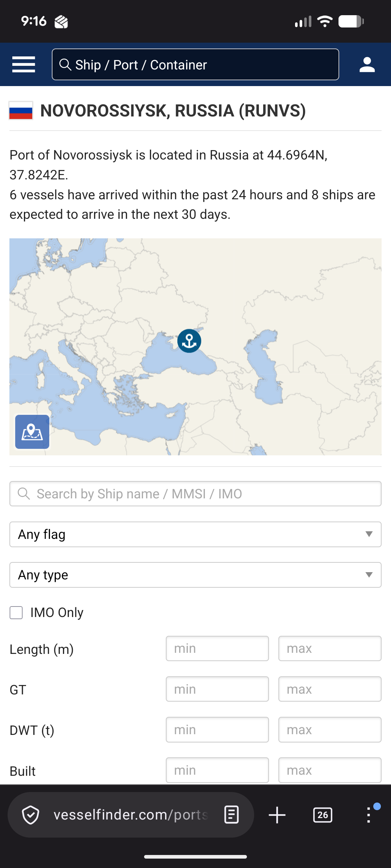This screenshot has height=868, width=391.
Task: Click the GT max field
Action: [330, 689]
